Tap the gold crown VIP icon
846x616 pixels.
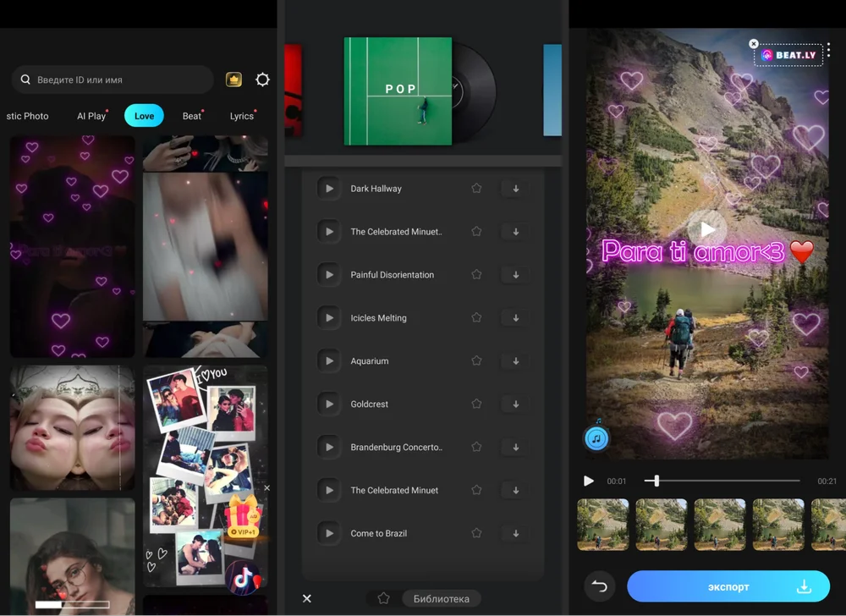point(234,80)
